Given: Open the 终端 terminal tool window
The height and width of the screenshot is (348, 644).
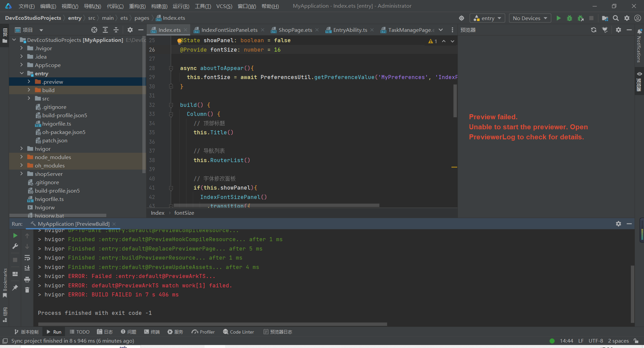Looking at the screenshot, I should (152, 332).
